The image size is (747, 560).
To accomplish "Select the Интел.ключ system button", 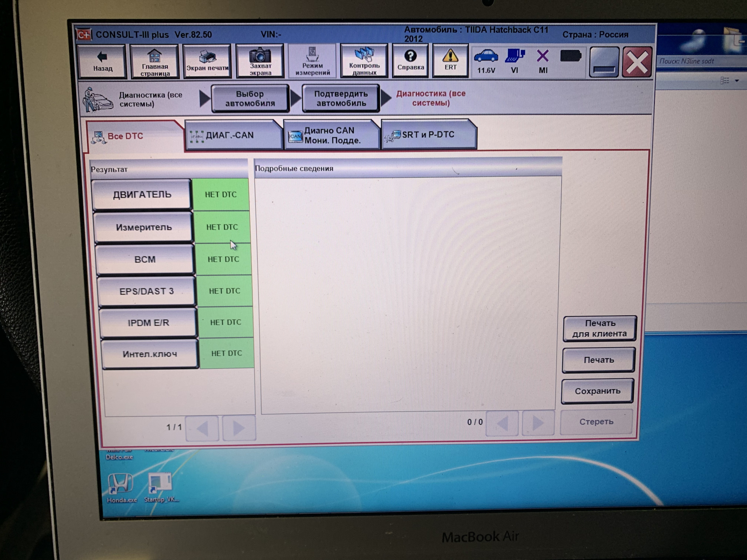I will click(150, 354).
